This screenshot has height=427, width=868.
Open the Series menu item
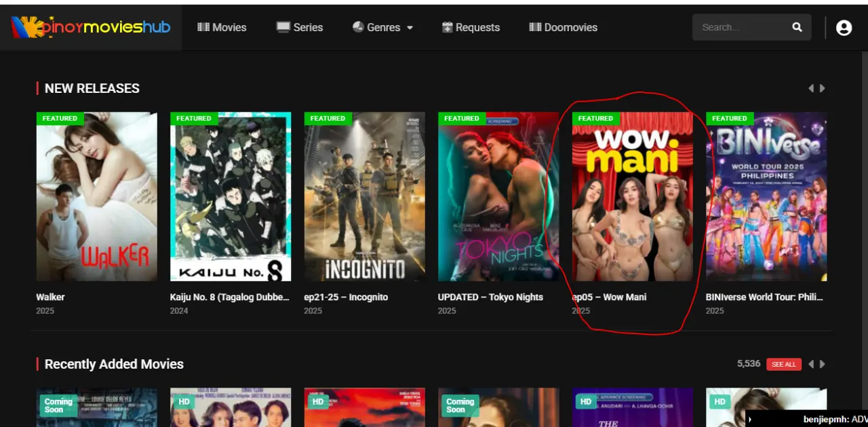(x=299, y=27)
